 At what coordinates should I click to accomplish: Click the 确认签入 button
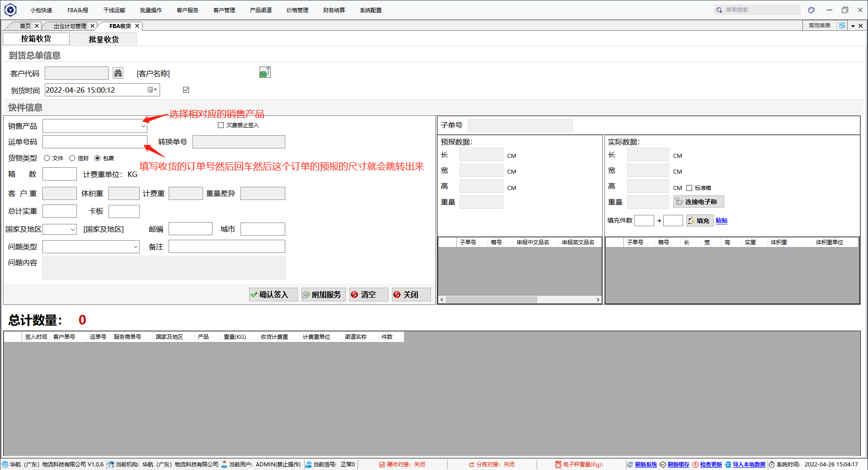pos(273,294)
